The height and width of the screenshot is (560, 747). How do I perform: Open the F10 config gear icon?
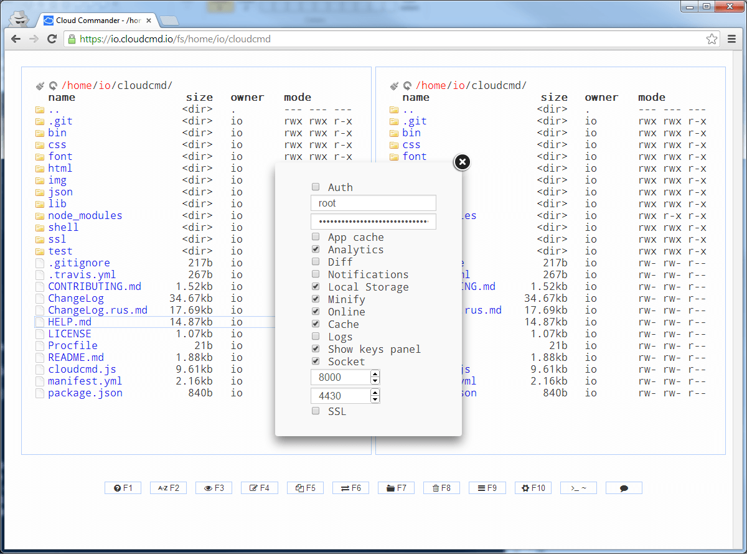coord(533,487)
